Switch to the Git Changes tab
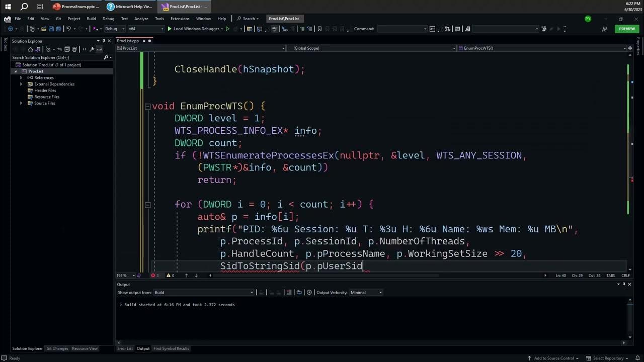Screen dimensions: 644x362 click(x=57, y=348)
